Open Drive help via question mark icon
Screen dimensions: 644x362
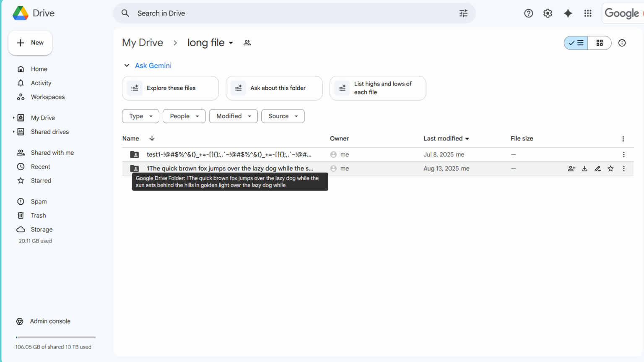click(528, 13)
